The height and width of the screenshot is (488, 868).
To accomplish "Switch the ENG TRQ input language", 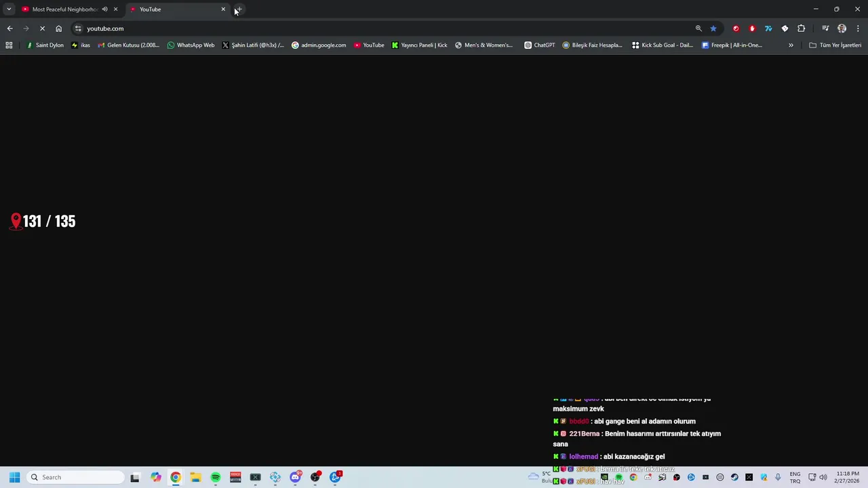I will [x=795, y=477].
